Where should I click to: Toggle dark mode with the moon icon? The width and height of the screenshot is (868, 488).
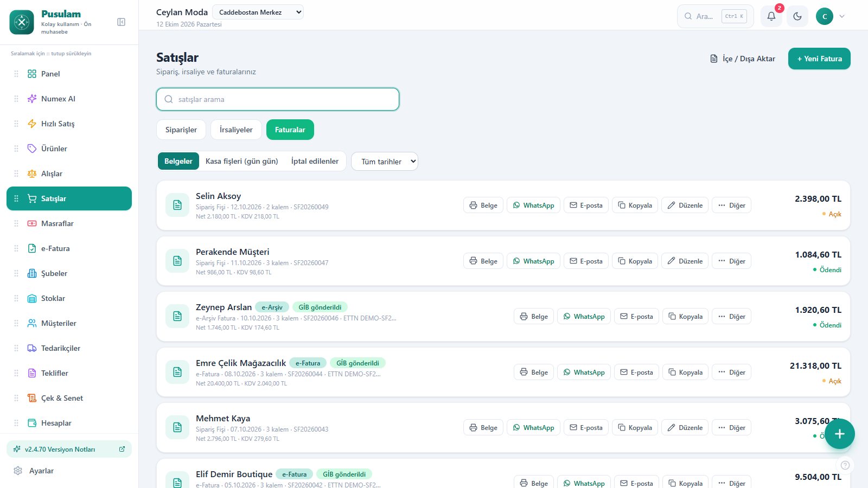tap(797, 16)
